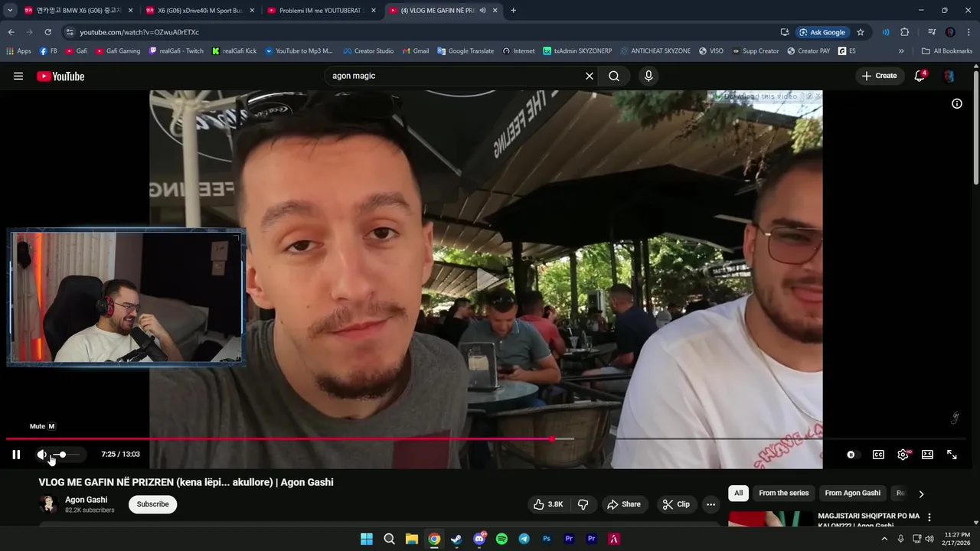Viewport: 980px width, 551px height.
Task: Open YouTube guide hamburger menu
Action: click(x=18, y=76)
